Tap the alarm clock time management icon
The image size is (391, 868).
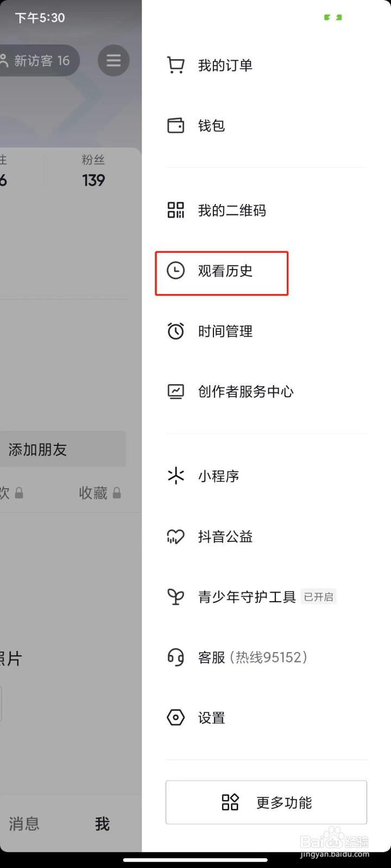click(175, 331)
